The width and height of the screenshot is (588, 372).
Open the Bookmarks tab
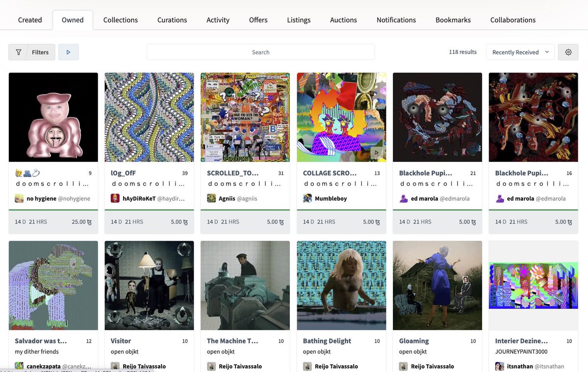[x=453, y=20]
